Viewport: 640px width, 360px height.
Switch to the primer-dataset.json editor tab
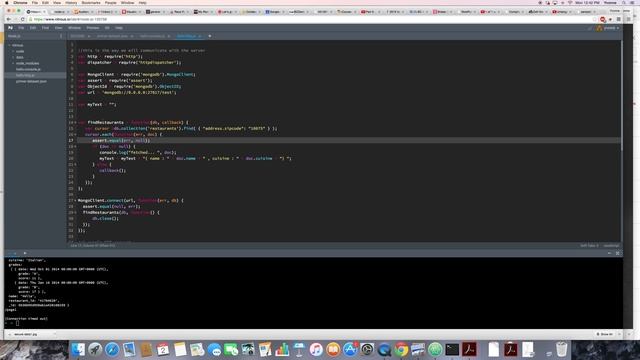(112, 36)
